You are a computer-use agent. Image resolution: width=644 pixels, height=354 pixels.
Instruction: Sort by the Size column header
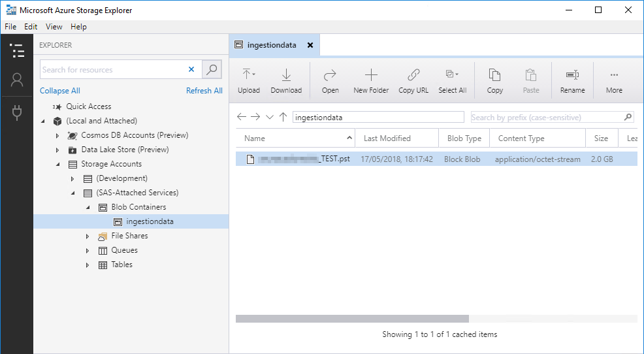coord(602,138)
